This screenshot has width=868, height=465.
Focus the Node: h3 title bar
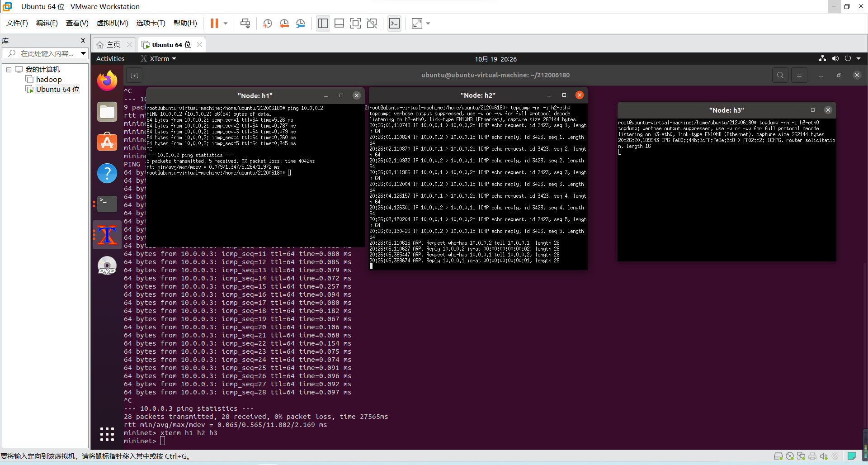point(726,110)
